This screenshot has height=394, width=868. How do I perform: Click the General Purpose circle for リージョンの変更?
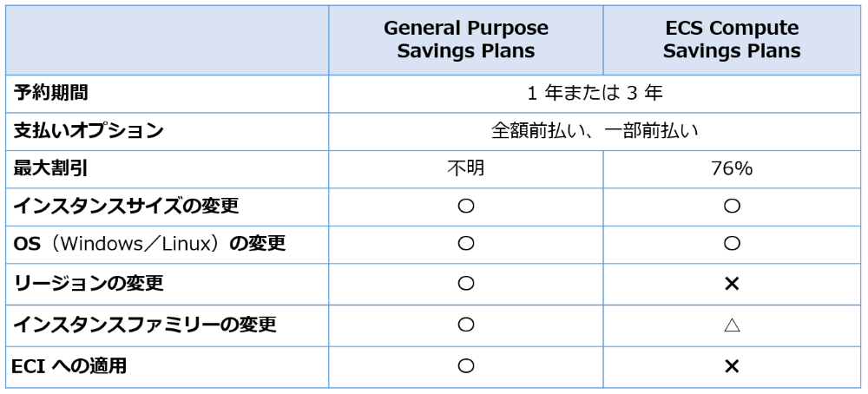(466, 283)
